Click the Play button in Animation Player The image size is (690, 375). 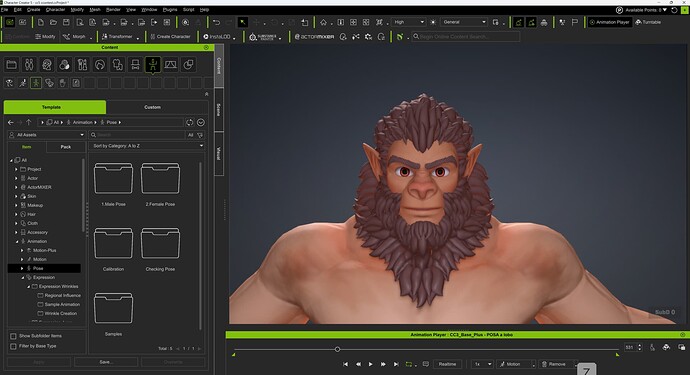[x=370, y=364]
